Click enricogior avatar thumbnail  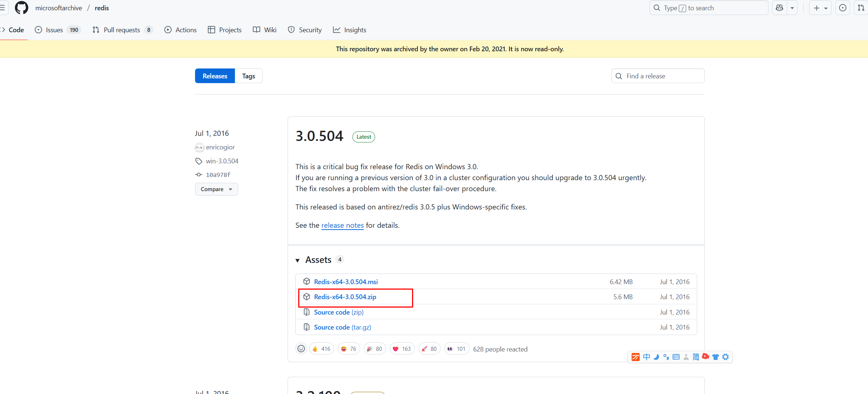[x=199, y=147]
